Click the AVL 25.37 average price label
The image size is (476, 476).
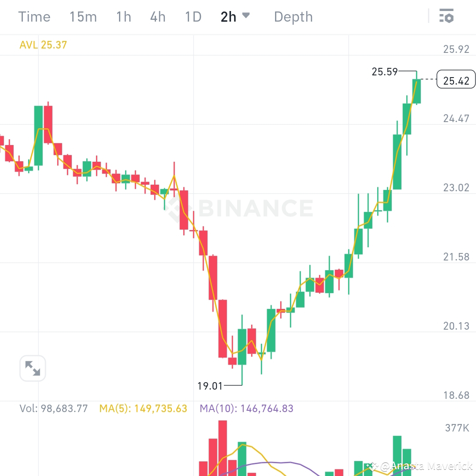(x=43, y=45)
